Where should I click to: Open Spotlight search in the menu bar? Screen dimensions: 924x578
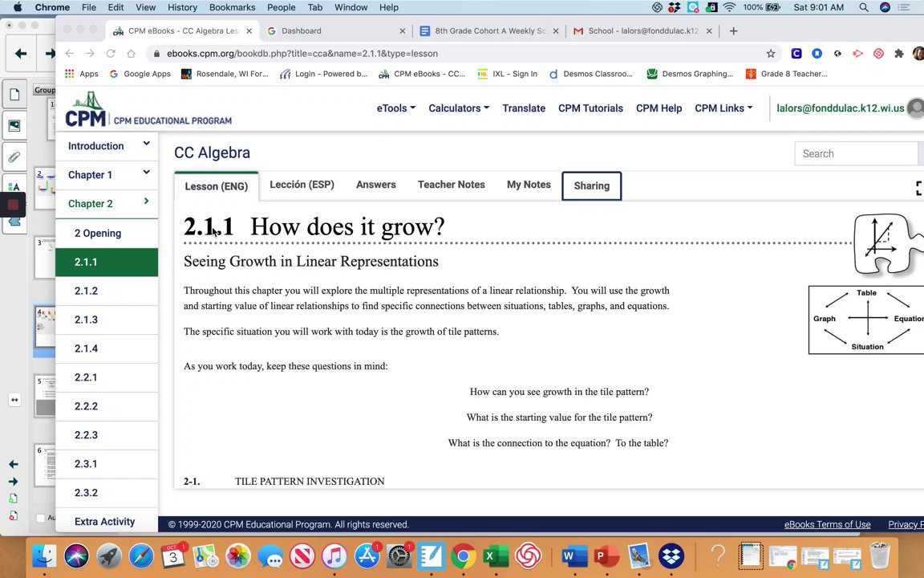(x=863, y=7)
